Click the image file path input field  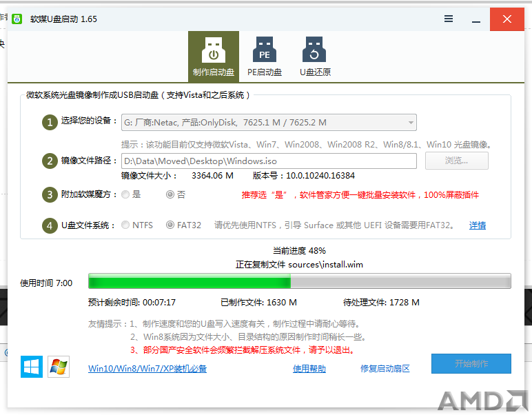pyautogui.click(x=269, y=161)
